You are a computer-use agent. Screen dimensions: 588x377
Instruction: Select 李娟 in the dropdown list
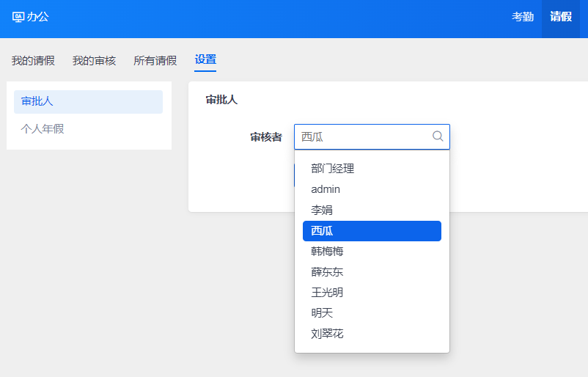[322, 210]
